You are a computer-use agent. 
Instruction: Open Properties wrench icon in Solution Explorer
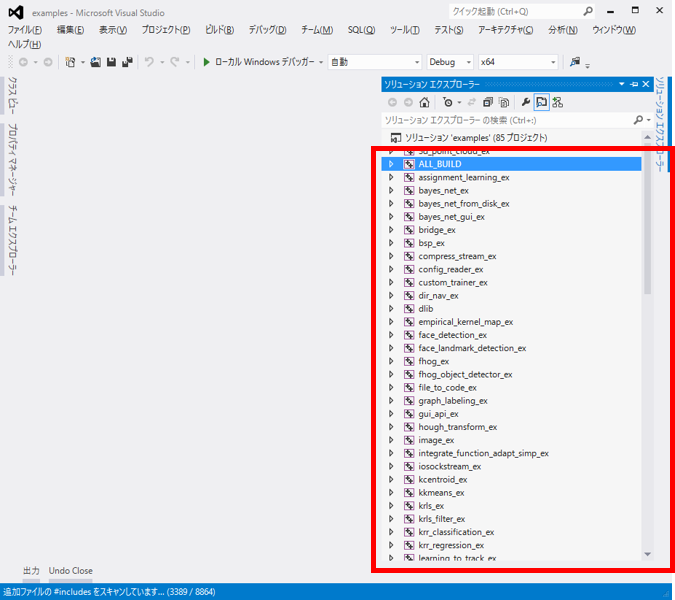pyautogui.click(x=525, y=102)
